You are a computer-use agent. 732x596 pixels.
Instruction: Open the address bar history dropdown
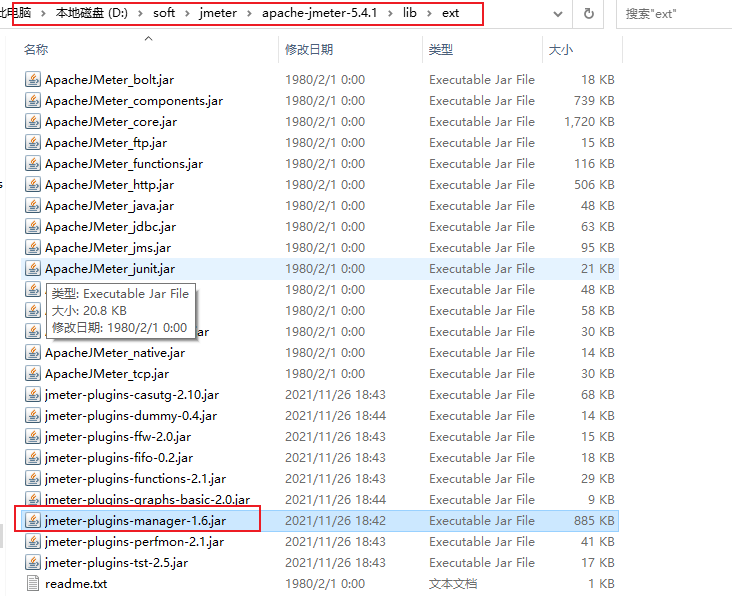coord(558,14)
